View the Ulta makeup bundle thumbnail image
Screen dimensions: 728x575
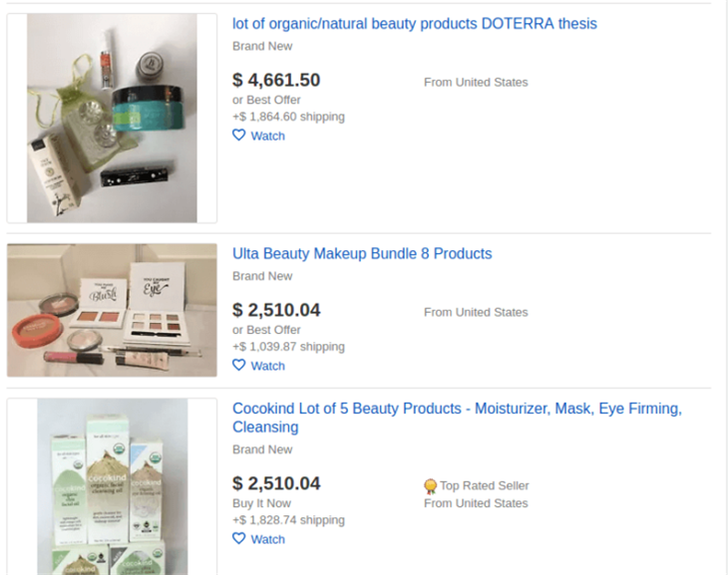click(x=112, y=311)
